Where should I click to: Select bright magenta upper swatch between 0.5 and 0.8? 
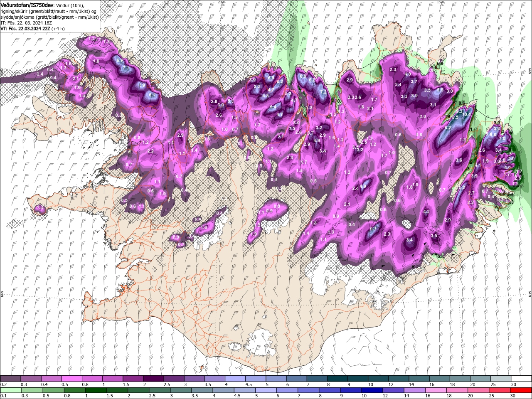[71, 379]
